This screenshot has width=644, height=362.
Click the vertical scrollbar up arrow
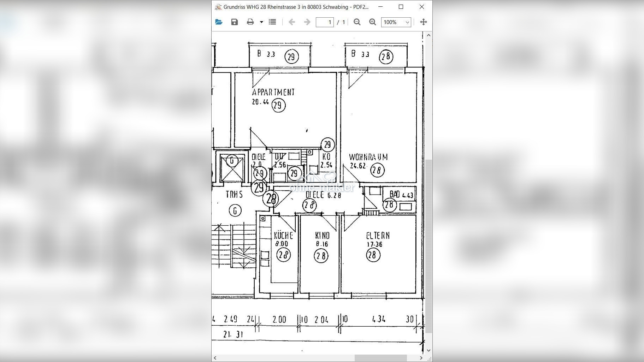pos(429,35)
